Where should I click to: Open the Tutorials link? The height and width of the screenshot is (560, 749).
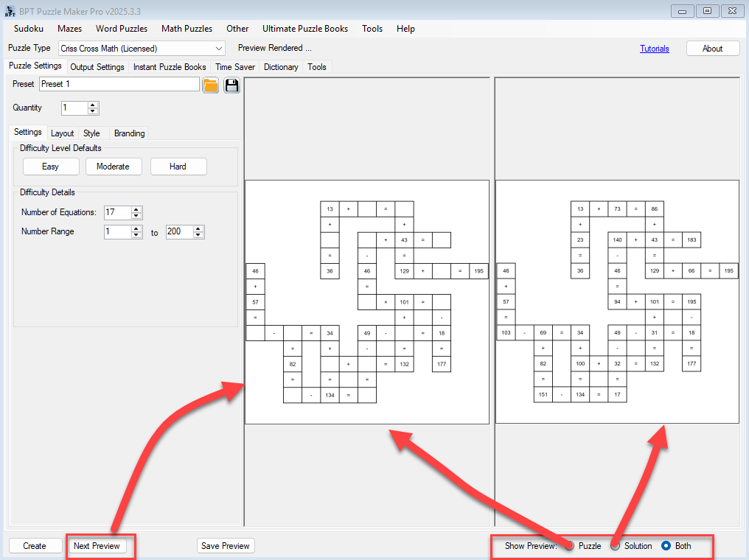click(x=654, y=49)
